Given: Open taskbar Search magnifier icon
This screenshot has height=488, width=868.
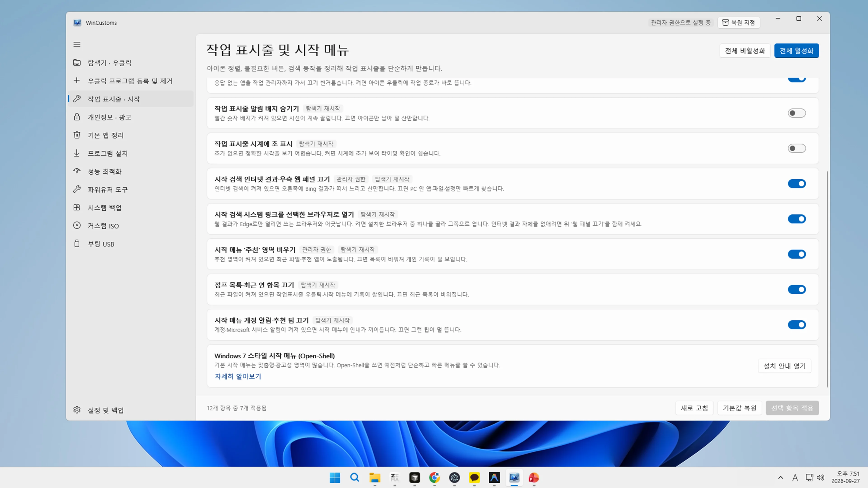Looking at the screenshot, I should click(354, 478).
